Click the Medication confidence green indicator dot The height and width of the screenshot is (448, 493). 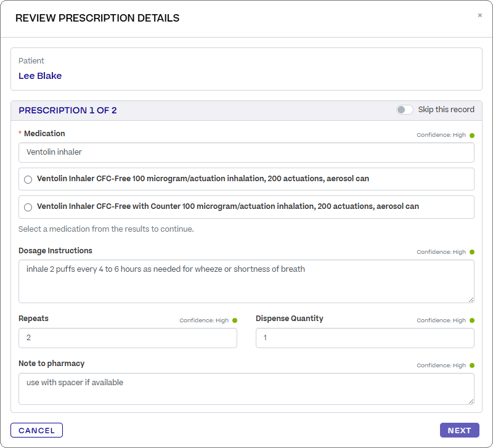pyautogui.click(x=472, y=135)
